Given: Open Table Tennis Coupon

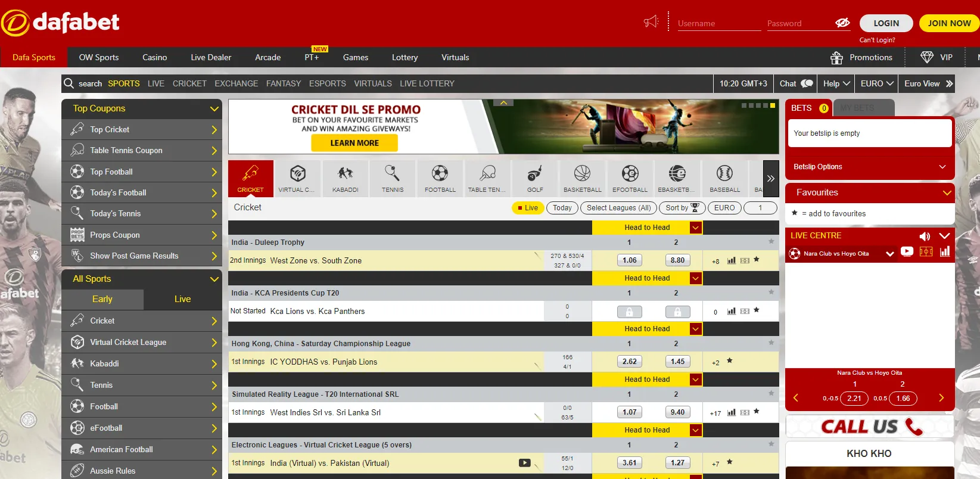Looking at the screenshot, I should pos(142,151).
